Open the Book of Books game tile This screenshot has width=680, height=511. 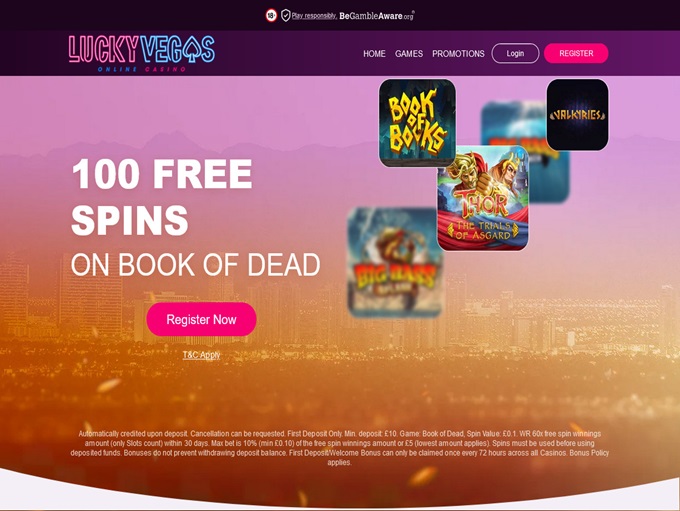pos(417,123)
